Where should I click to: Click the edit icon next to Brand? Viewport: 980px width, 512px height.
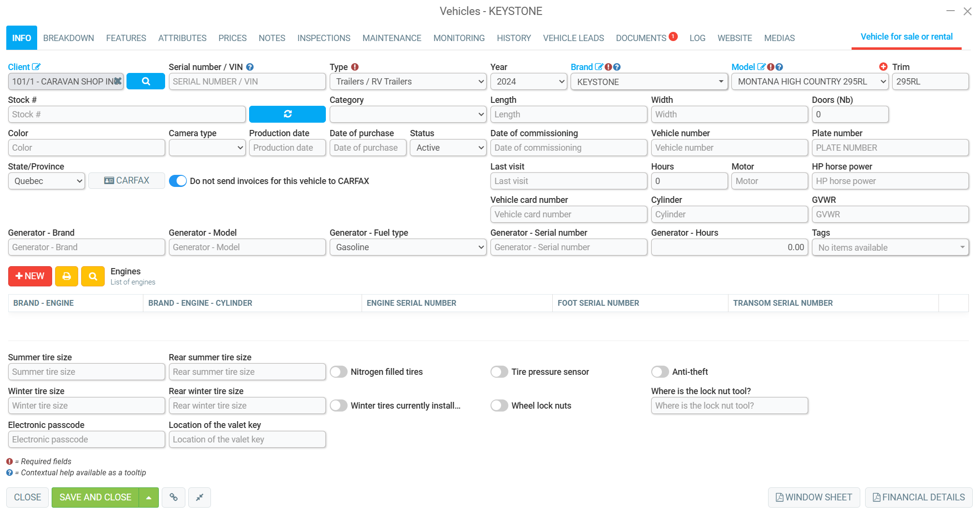tap(599, 67)
